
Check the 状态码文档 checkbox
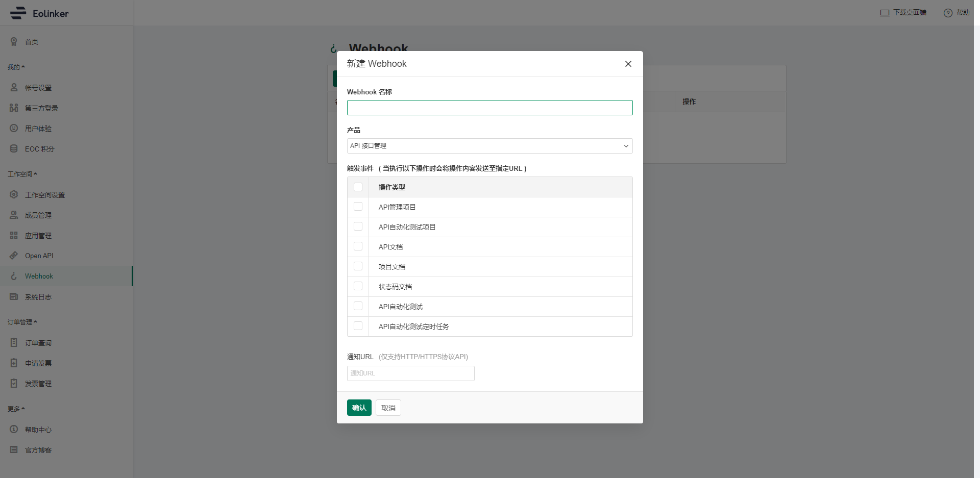coord(358,286)
